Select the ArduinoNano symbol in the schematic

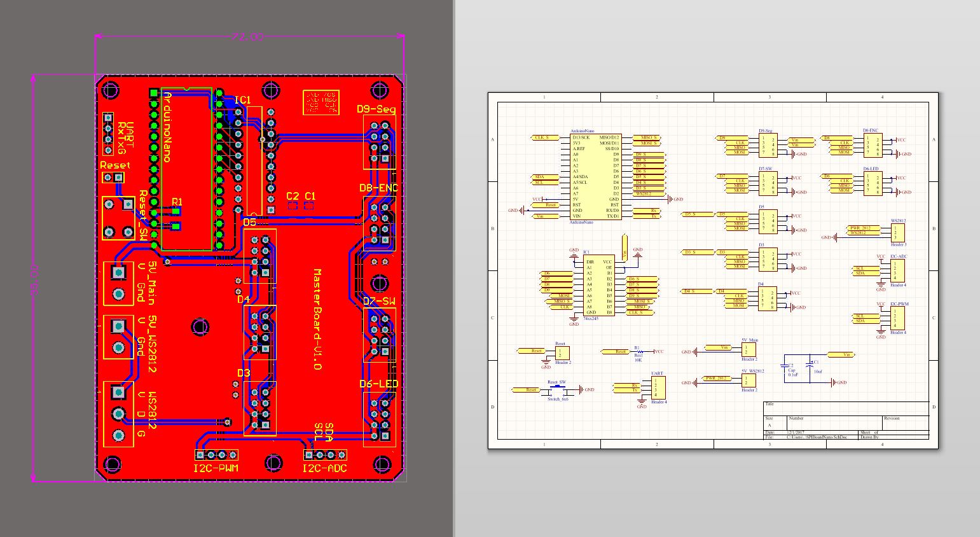(596, 177)
